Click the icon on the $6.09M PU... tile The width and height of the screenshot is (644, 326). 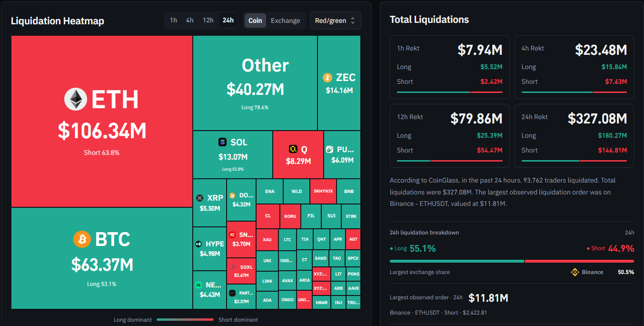329,149
